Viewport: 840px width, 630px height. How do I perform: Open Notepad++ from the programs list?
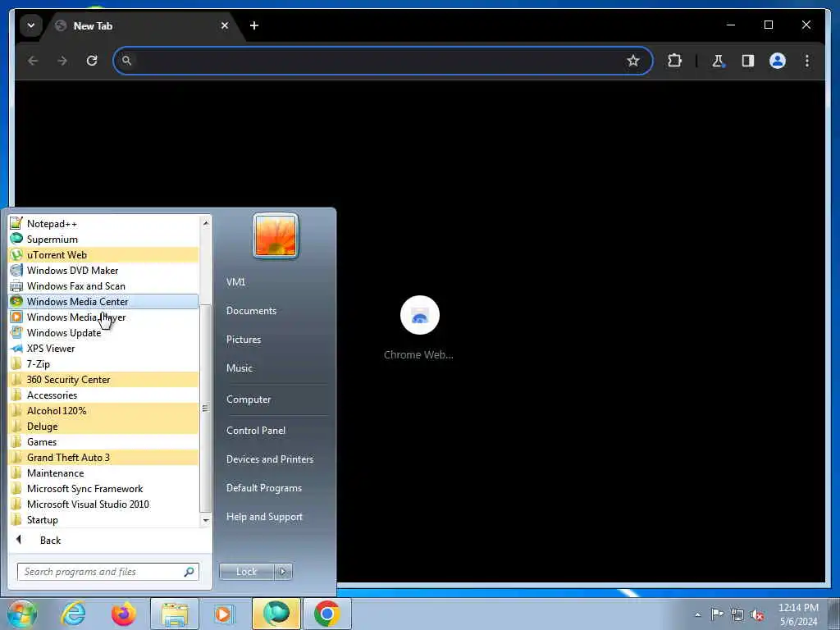(x=103, y=224)
